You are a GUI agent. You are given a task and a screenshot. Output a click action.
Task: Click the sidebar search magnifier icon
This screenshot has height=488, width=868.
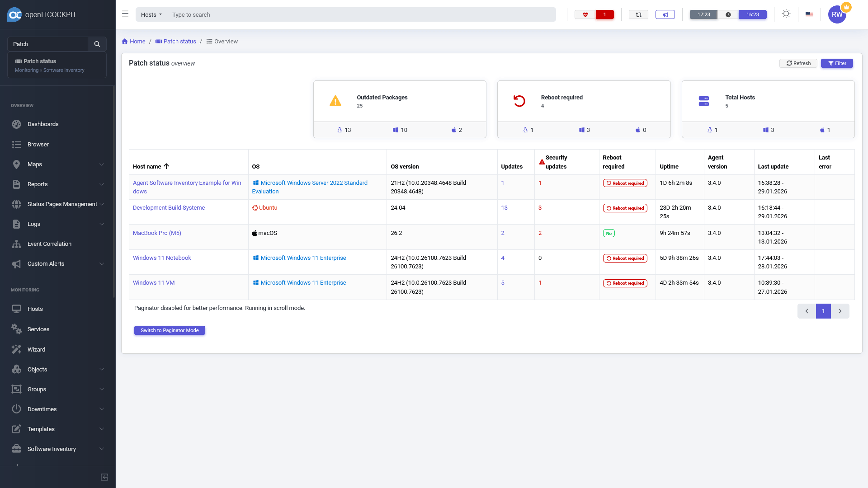pos(97,44)
